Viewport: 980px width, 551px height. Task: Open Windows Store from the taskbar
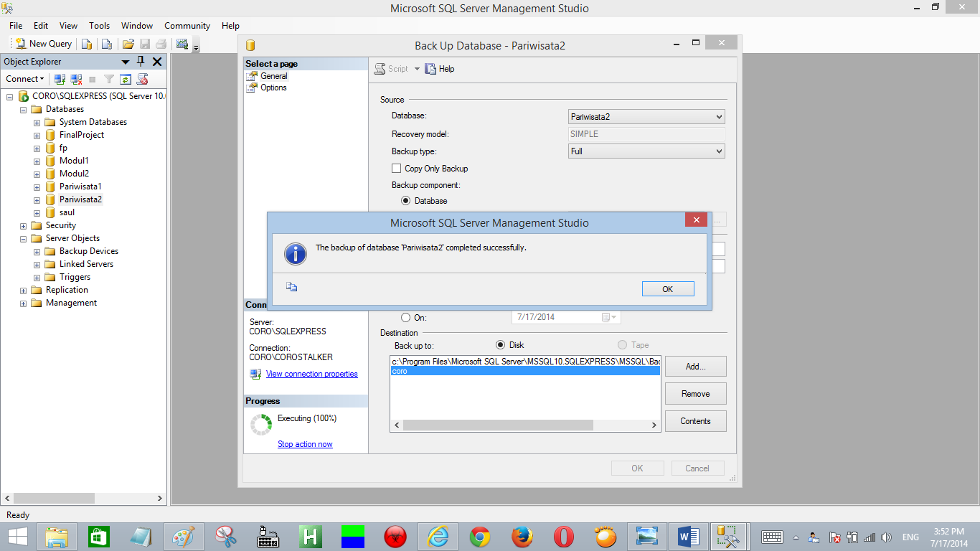(x=99, y=537)
